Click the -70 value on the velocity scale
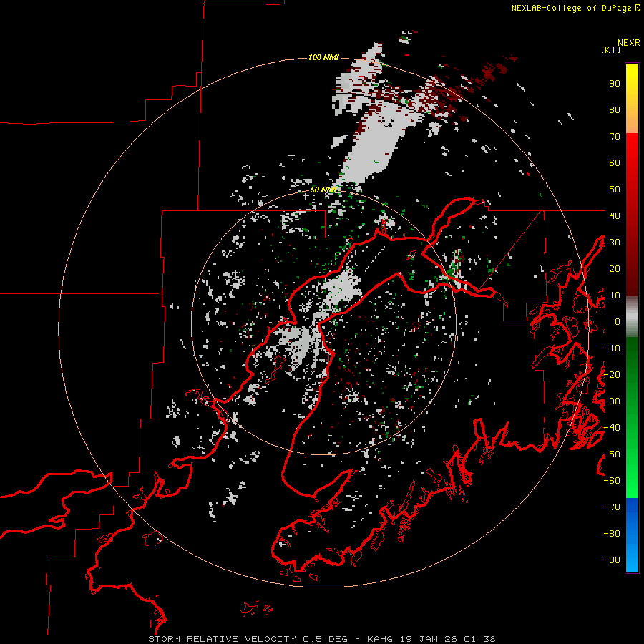Screen dimensions: 644x644 [x=612, y=507]
